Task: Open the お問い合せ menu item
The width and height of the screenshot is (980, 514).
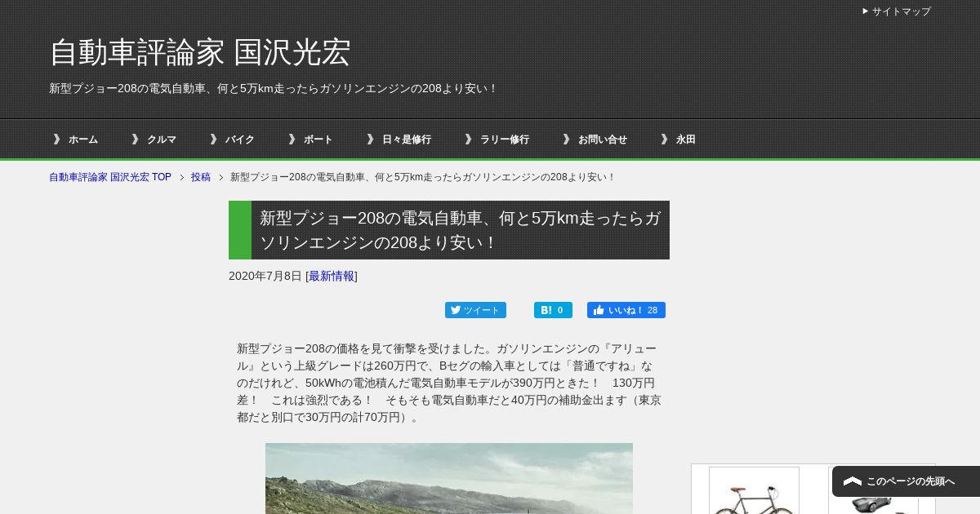Action: pyautogui.click(x=603, y=140)
